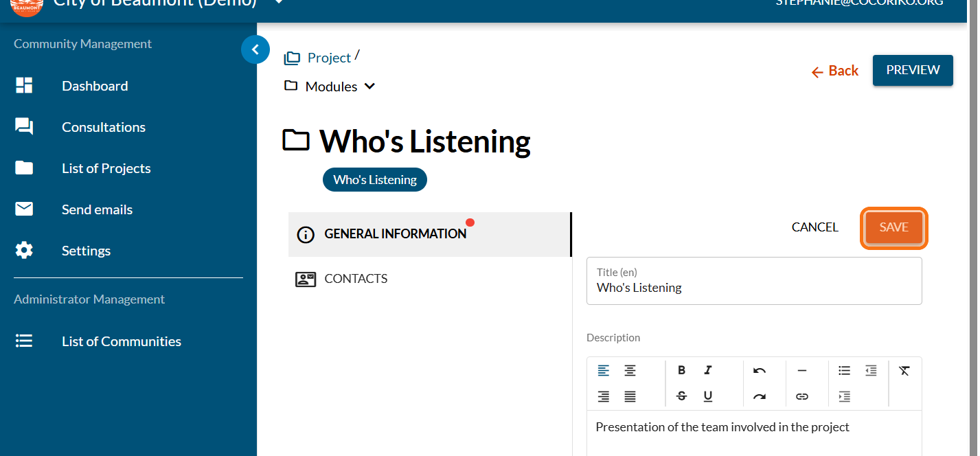
Task: Justify text using the justify icon
Action: pyautogui.click(x=630, y=396)
